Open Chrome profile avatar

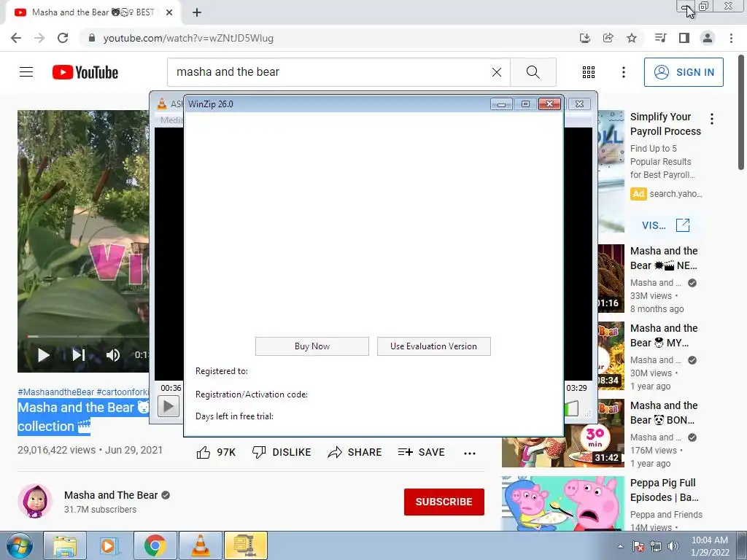tap(708, 38)
